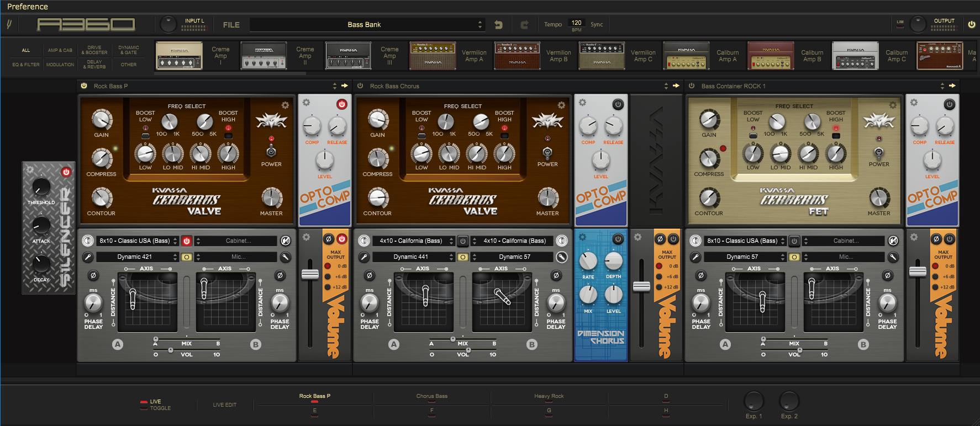Image resolution: width=980 pixels, height=426 pixels.
Task: Click the tempo value 120
Action: point(576,23)
